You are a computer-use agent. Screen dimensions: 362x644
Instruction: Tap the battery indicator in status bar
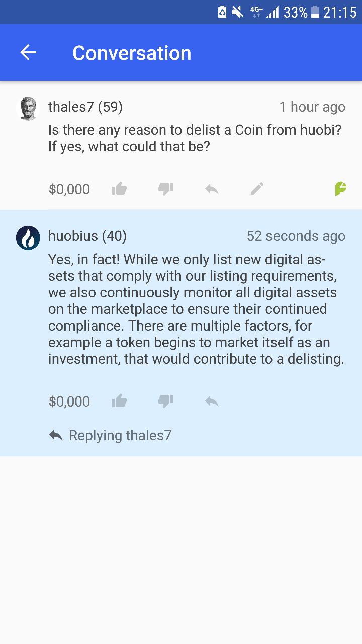tap(315, 12)
